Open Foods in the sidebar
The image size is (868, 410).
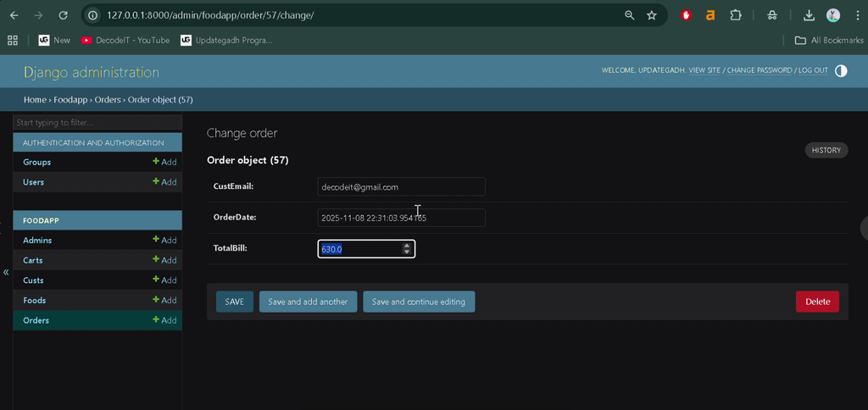coord(34,301)
